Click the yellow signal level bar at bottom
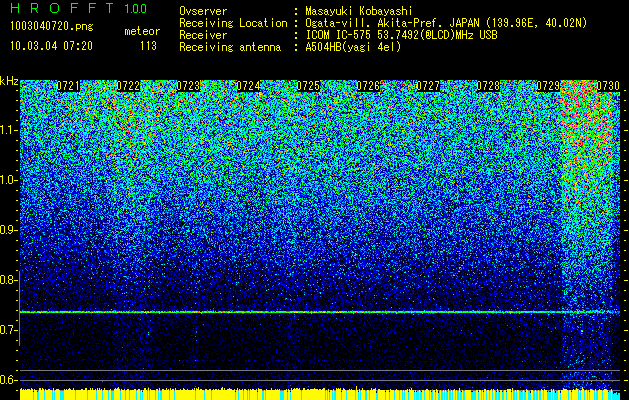This screenshot has height=400, width=629. 320,394
